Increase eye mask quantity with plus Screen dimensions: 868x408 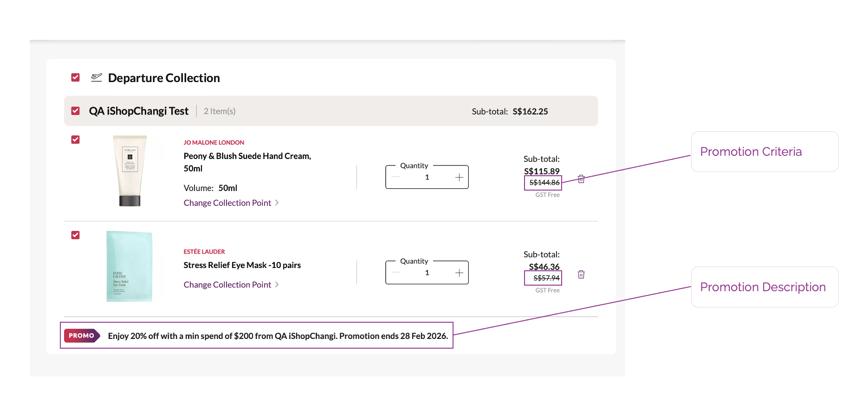tap(459, 273)
